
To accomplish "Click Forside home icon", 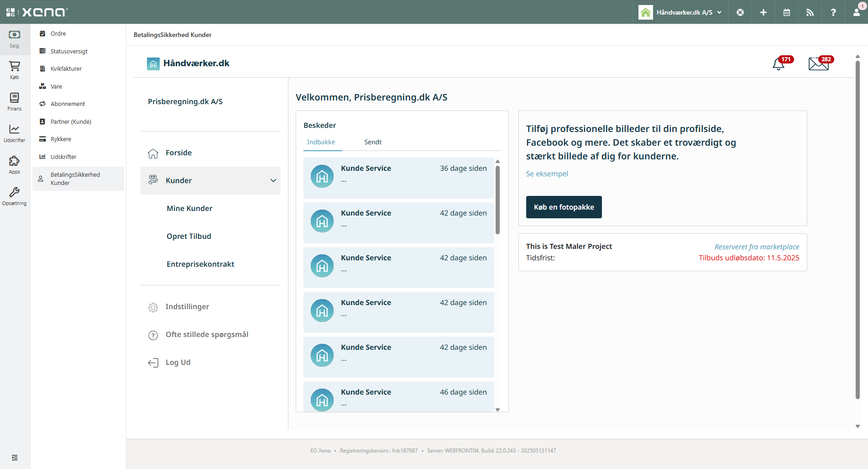I will click(153, 153).
